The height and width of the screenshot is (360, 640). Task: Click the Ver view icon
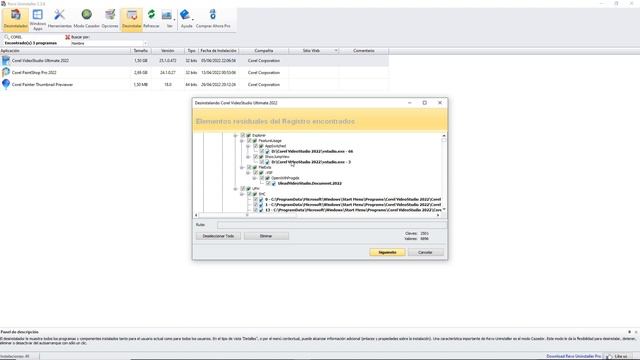click(x=167, y=16)
